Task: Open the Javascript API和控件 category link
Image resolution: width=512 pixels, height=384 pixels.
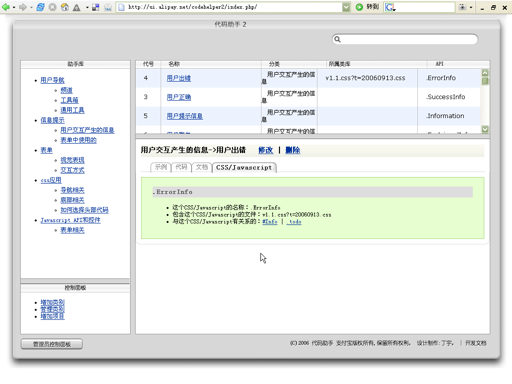Action: point(70,220)
